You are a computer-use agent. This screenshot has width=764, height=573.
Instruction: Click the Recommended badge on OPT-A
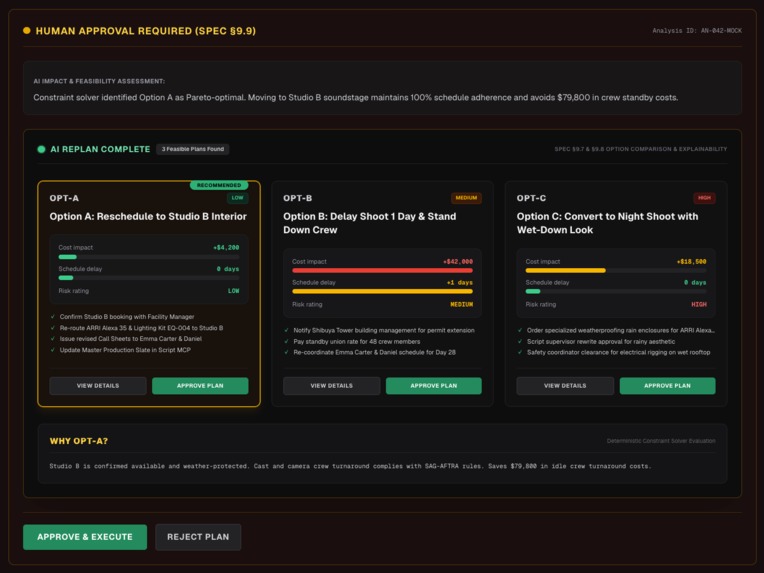219,185
